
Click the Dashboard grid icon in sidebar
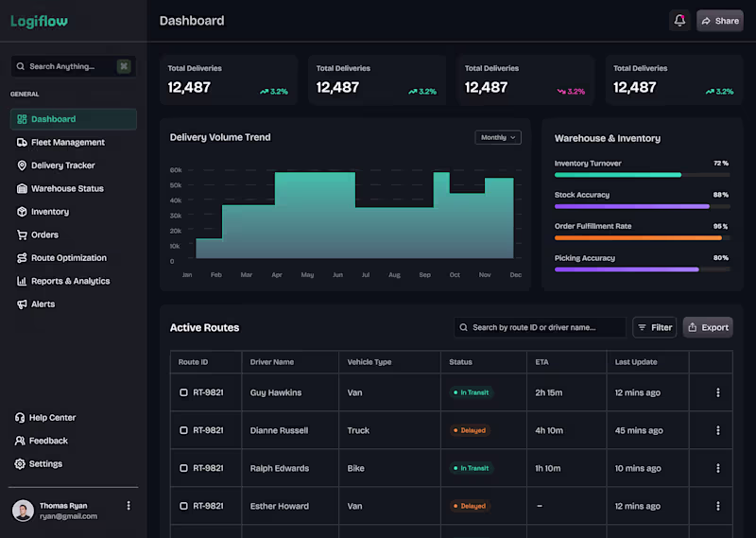tap(22, 119)
